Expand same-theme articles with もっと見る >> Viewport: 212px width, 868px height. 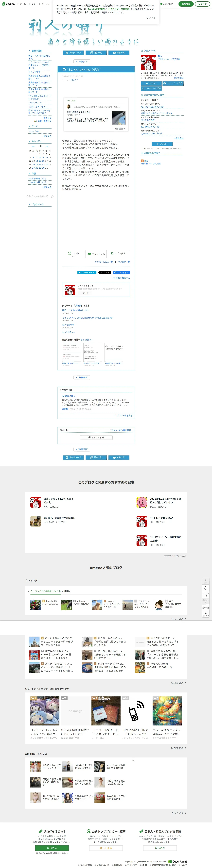[x=68, y=332]
